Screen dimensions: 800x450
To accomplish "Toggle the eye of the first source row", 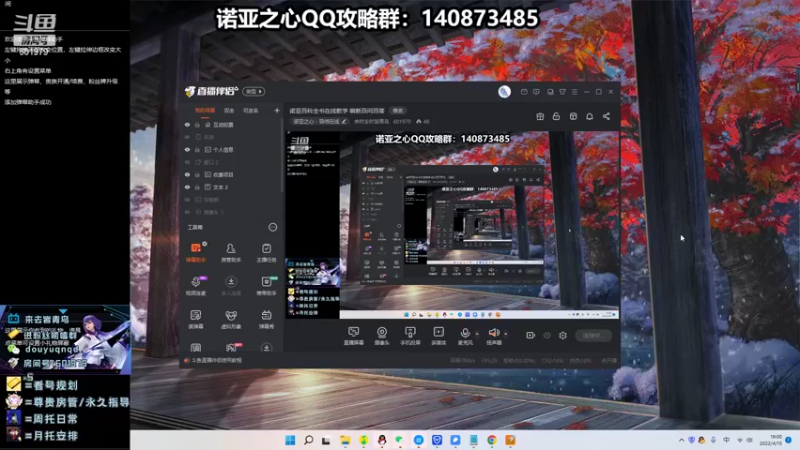I will [x=187, y=124].
